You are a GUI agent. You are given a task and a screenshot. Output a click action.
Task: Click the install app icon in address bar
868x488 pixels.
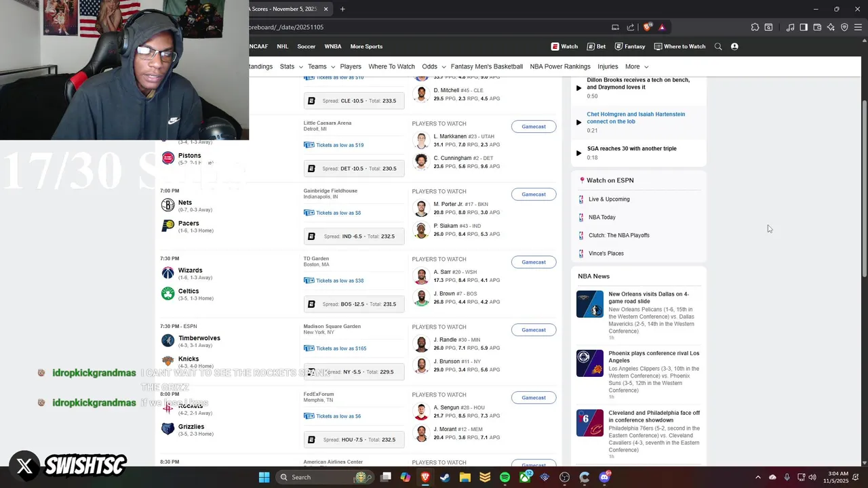click(x=615, y=27)
